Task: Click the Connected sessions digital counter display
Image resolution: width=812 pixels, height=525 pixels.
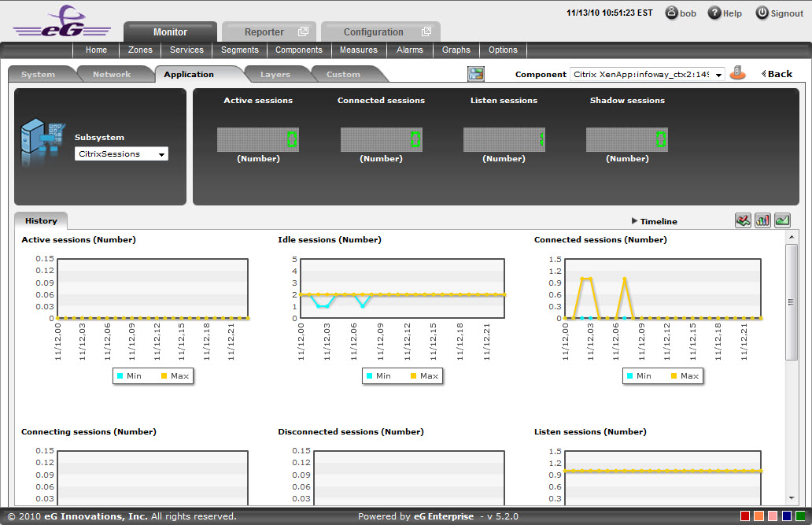Action: pyautogui.click(x=381, y=139)
